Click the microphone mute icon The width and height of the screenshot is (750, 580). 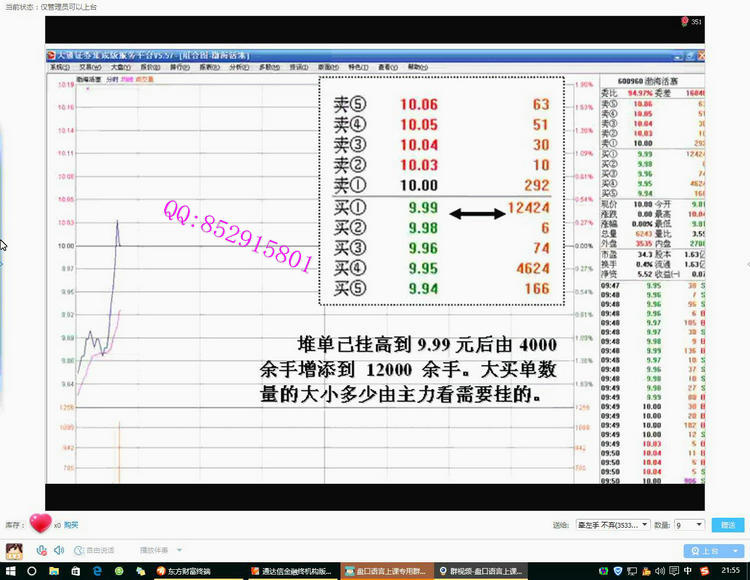pyautogui.click(x=42, y=550)
